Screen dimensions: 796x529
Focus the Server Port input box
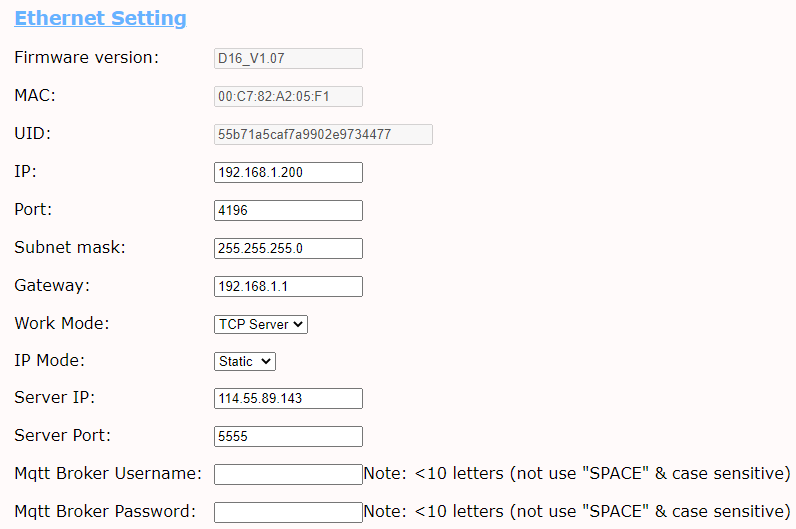[x=288, y=437]
